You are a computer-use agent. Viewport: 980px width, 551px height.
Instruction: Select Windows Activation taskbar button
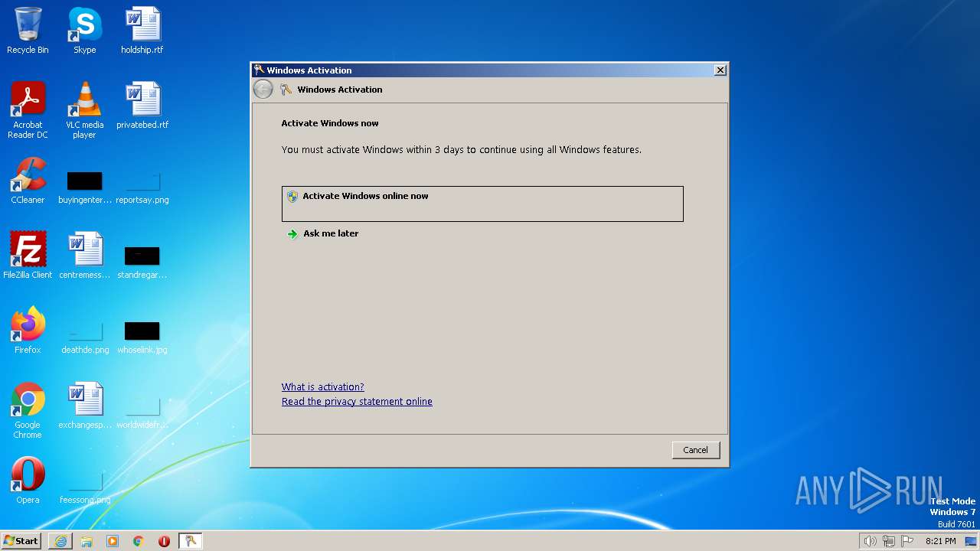coord(190,541)
